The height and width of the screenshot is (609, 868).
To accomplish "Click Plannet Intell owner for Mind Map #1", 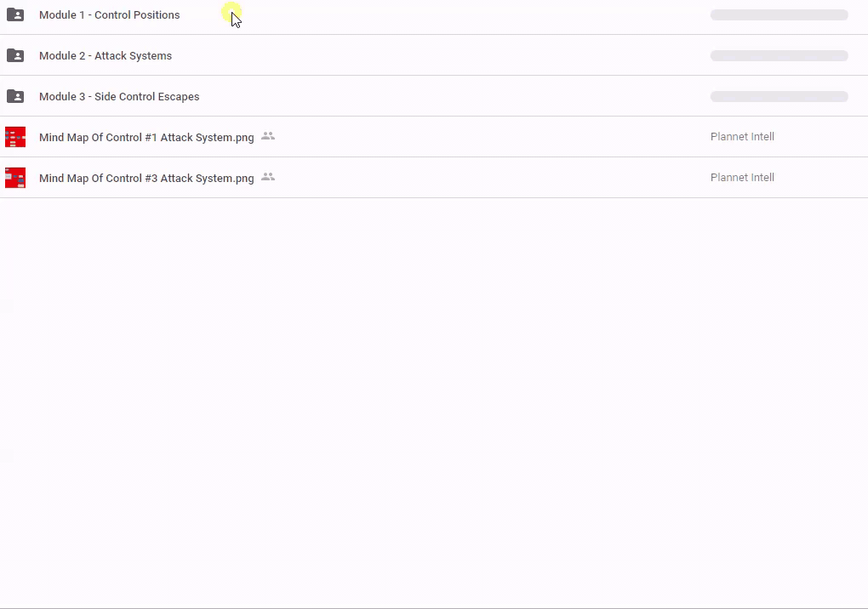I will point(742,137).
